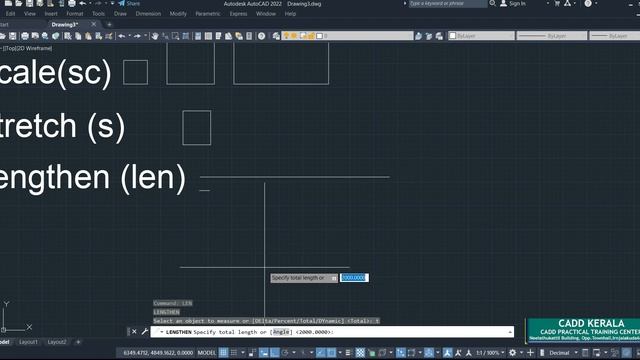Viewport: 640px width, 360px height.
Task: Open the Parametric menu
Action: point(208,13)
